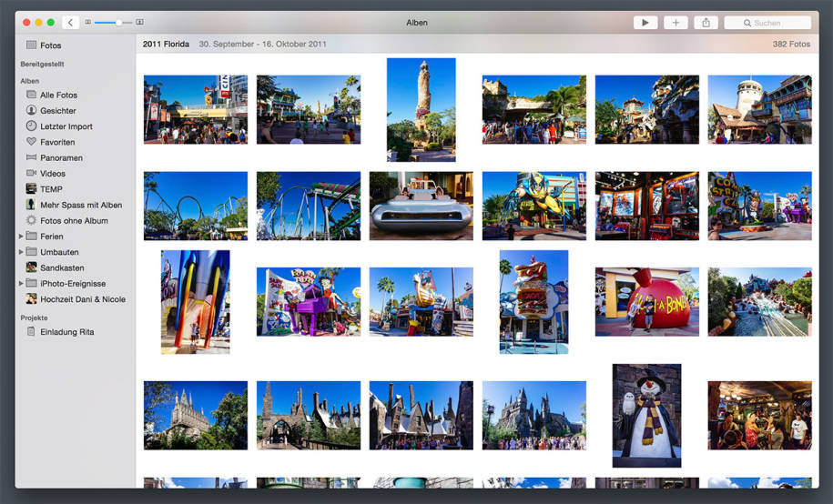Click the TEMP album thumbnail icon

pos(31,188)
